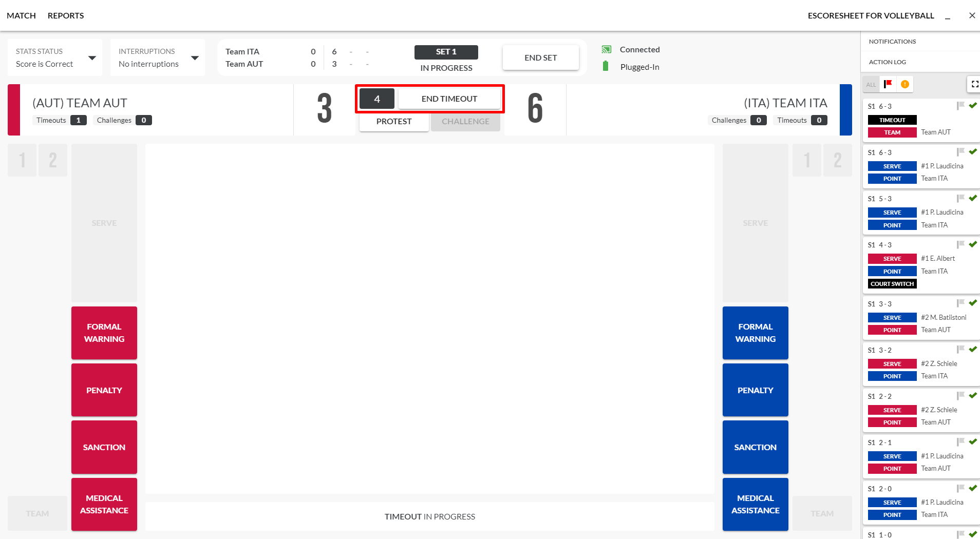Click green checkmark on S1 2-0 entry
This screenshot has width=980, height=539.
(973, 488)
